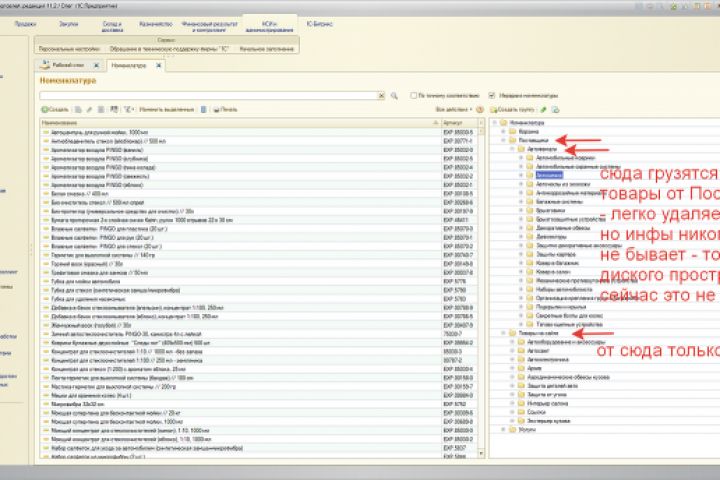Expand the Услуги folder node

pos(504,429)
